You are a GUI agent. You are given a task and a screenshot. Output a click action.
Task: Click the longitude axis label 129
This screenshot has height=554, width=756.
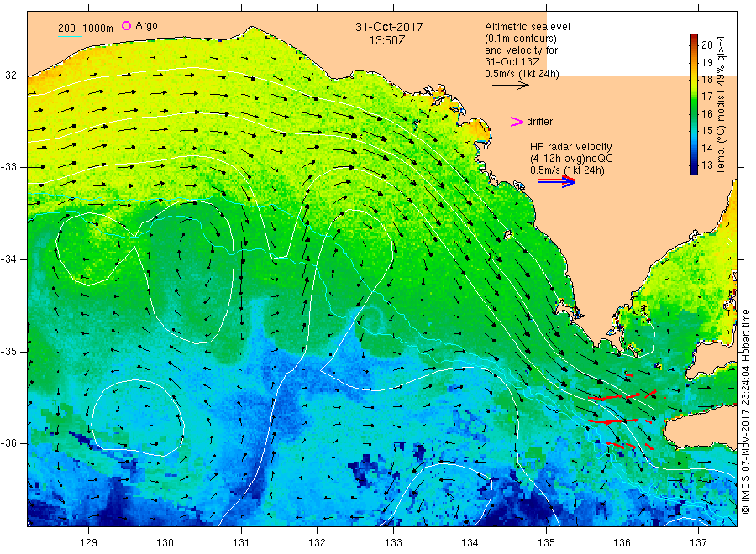pos(89,542)
